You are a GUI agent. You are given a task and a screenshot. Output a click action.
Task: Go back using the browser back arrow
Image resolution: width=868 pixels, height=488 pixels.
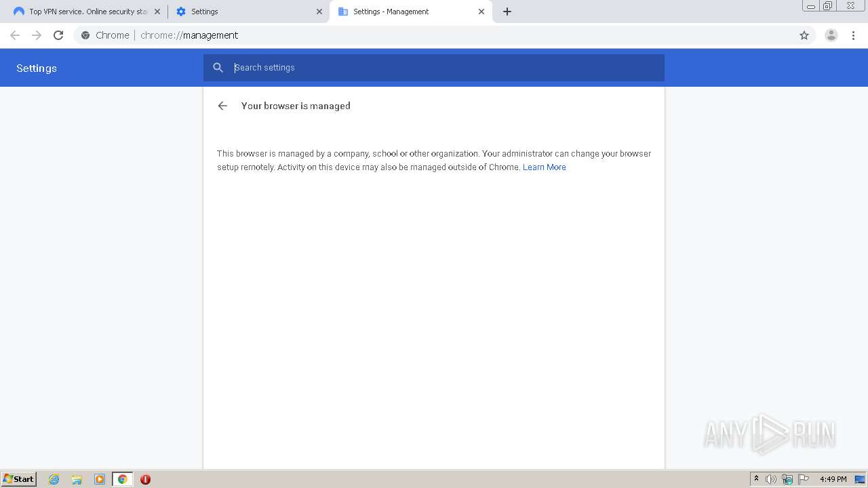coord(15,35)
